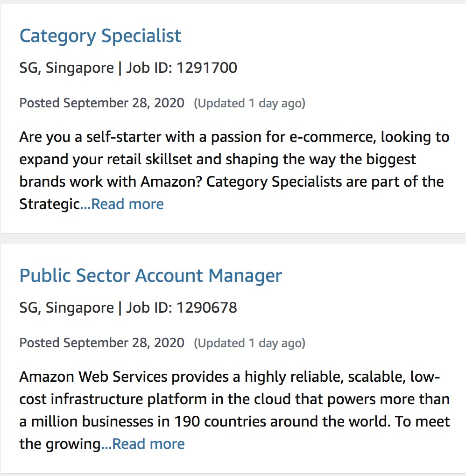Click the Updated 1 day ago note for Category Specialist
The height and width of the screenshot is (476, 466).
pos(249,103)
